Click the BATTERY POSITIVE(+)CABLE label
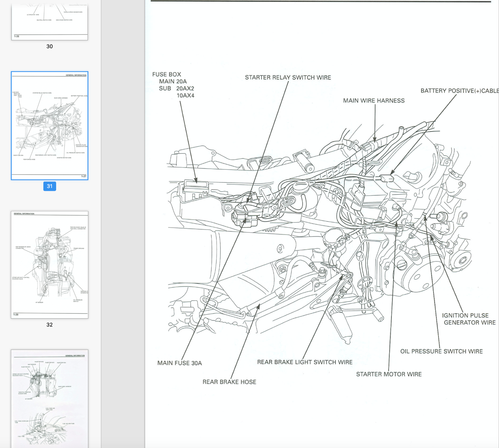Viewport: 499px width, 448px height. (459, 91)
